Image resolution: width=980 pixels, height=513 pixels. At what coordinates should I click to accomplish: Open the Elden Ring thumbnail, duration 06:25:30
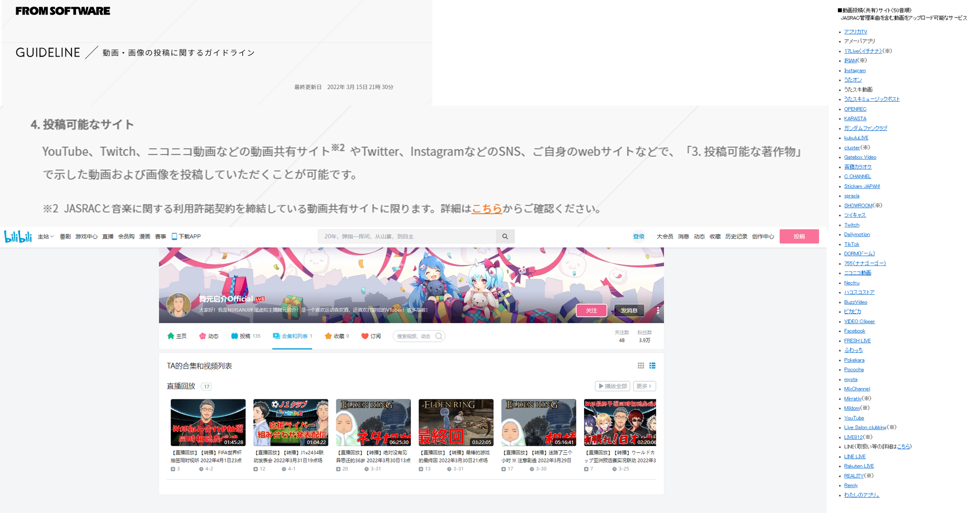click(x=373, y=422)
